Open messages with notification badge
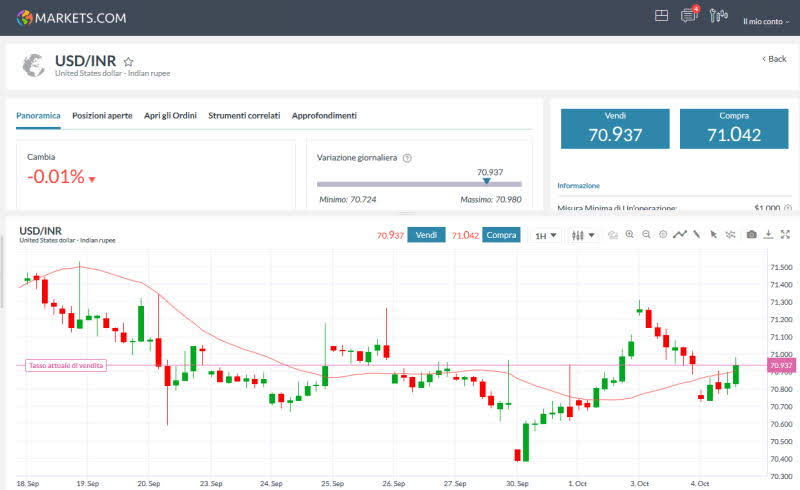800x490 pixels. (x=688, y=16)
